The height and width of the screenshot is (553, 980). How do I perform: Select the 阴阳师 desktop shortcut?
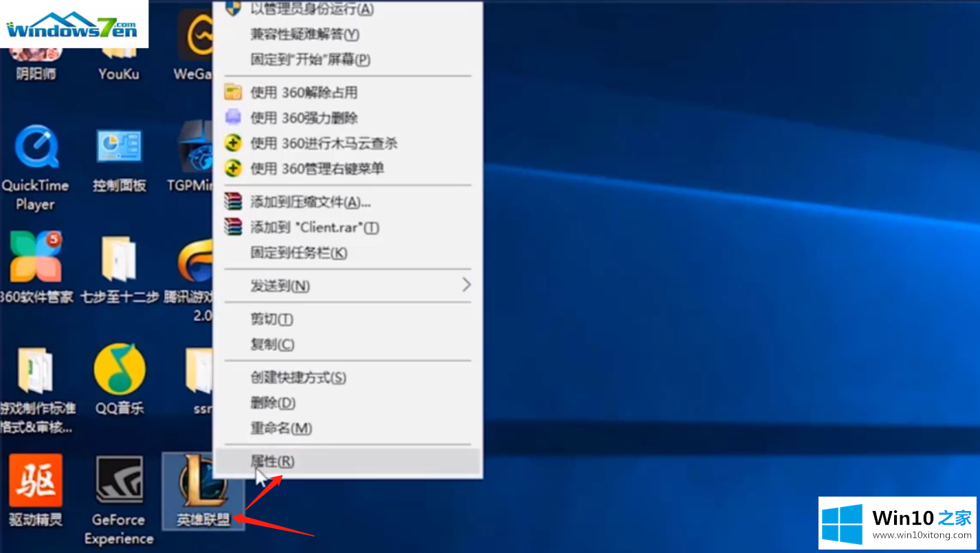[x=36, y=63]
